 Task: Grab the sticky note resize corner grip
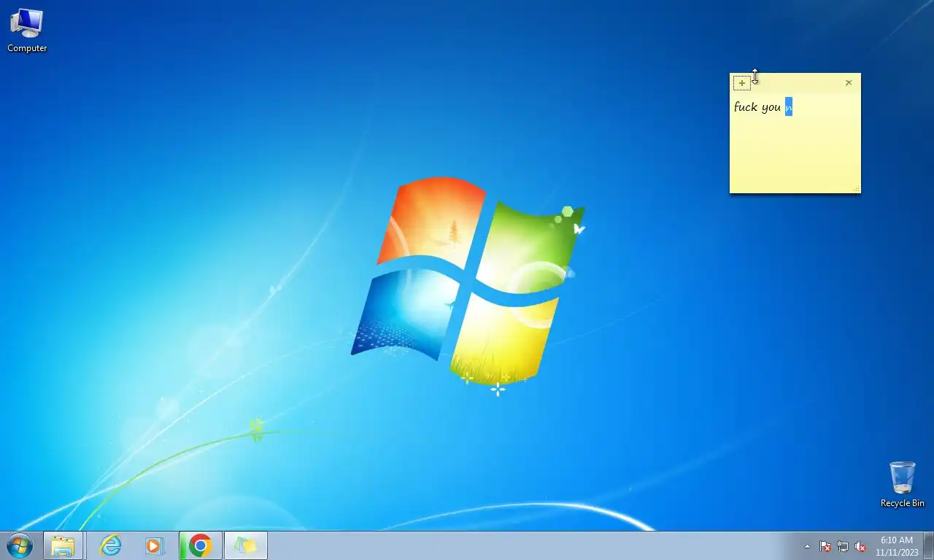point(856,189)
